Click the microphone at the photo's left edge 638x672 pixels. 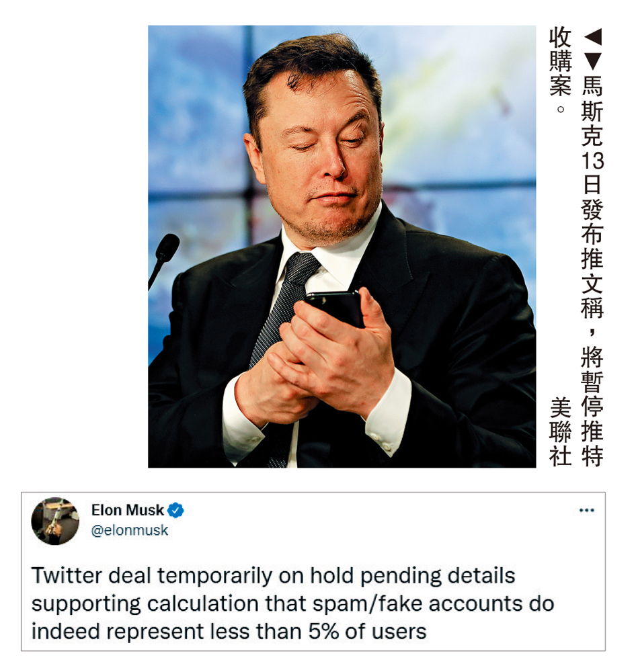pos(163,259)
